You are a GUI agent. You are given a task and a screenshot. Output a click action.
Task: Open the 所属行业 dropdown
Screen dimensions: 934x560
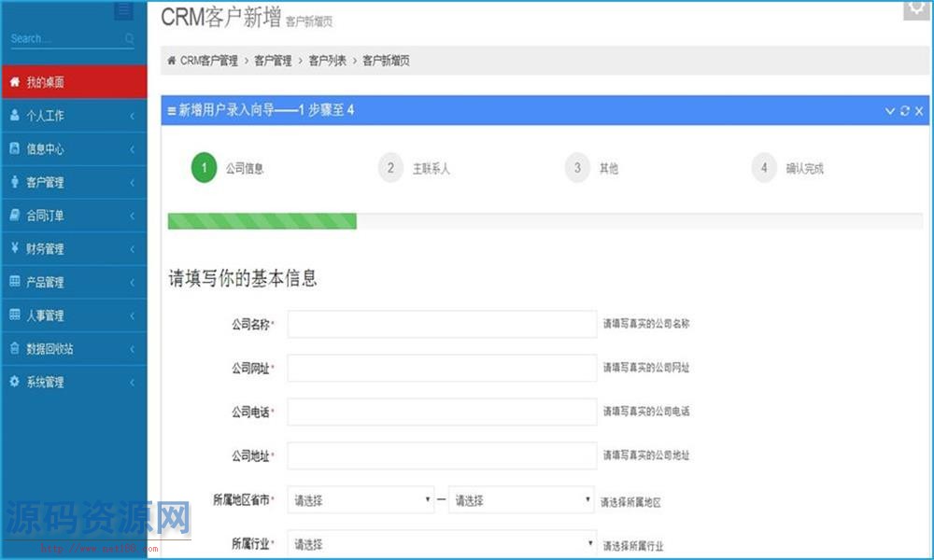[x=442, y=543]
